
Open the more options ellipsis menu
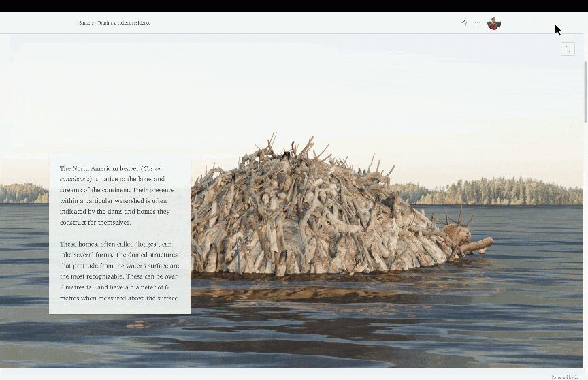[478, 23]
